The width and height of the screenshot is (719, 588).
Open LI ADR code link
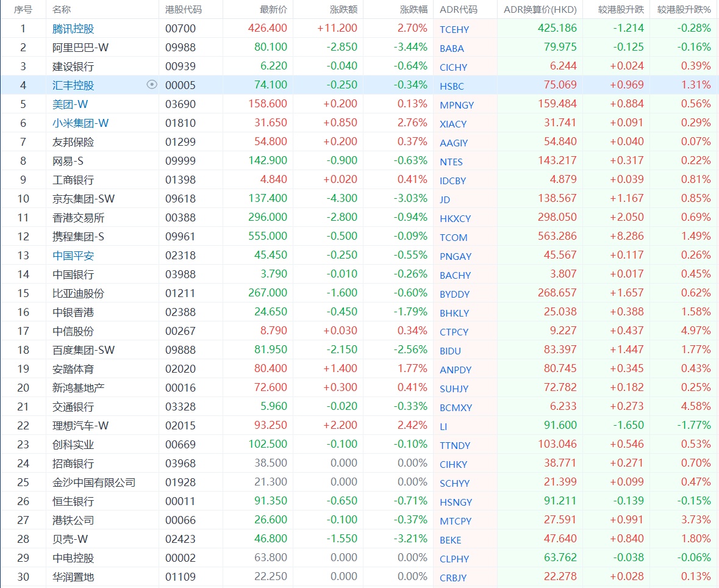click(x=443, y=427)
